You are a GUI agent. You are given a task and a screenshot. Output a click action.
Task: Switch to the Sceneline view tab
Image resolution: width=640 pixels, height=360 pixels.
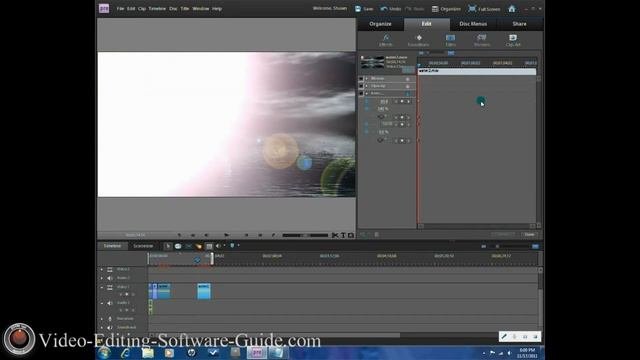click(143, 246)
